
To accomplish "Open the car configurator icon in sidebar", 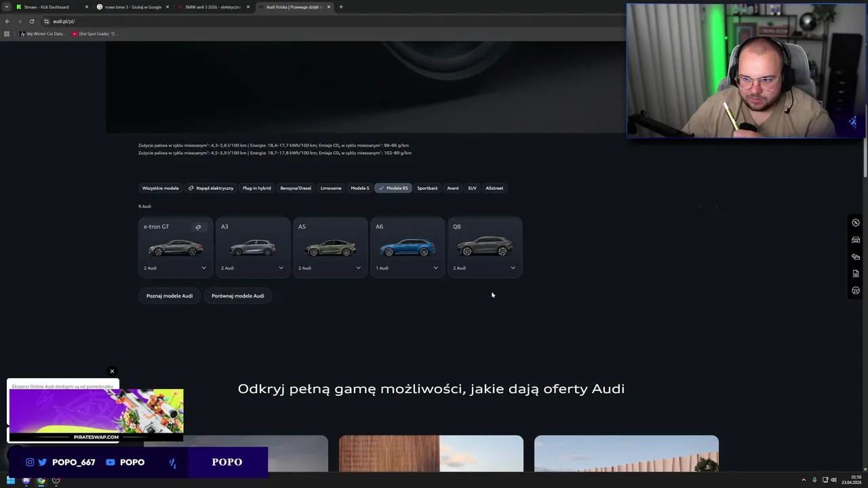I will [856, 240].
